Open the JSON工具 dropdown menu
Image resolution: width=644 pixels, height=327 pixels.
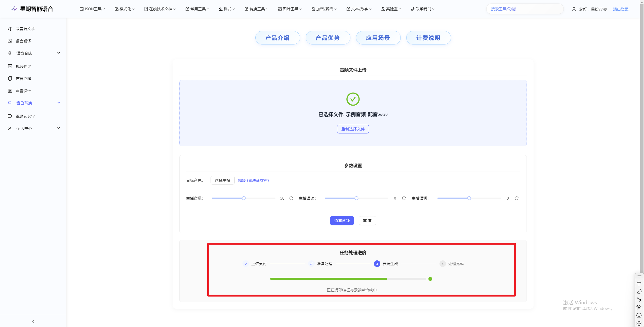(92, 9)
